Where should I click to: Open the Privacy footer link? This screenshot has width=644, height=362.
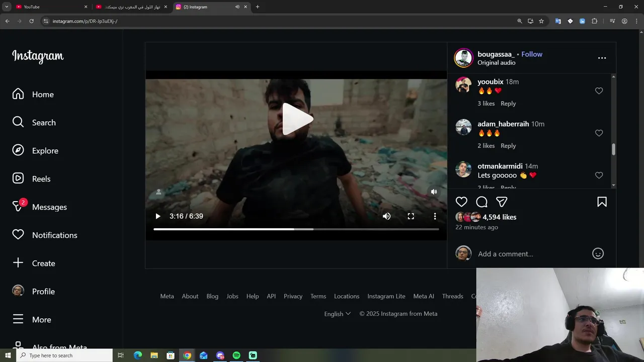[x=293, y=297]
